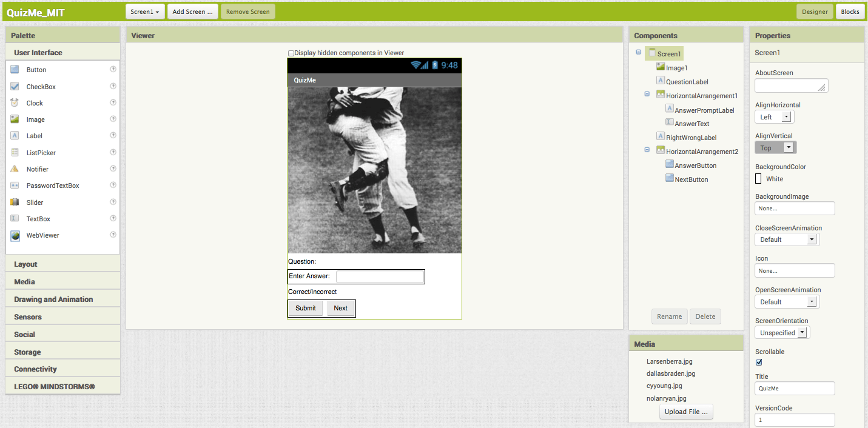This screenshot has width=868, height=428.
Task: Select nolanryan.jpg in Media list
Action: 667,398
